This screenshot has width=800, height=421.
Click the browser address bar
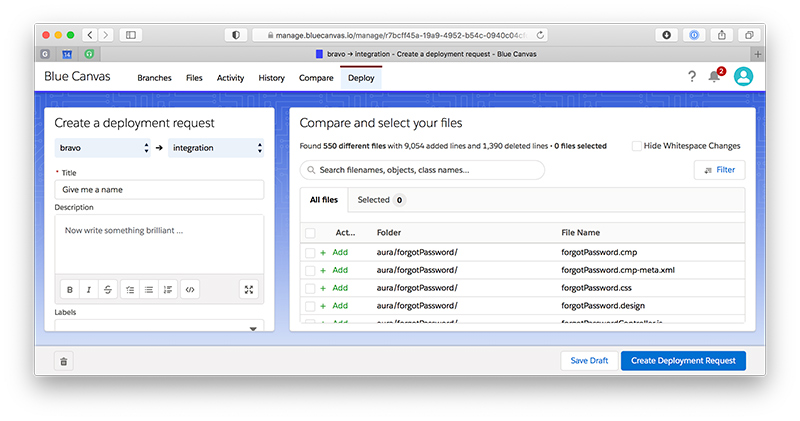[x=401, y=35]
